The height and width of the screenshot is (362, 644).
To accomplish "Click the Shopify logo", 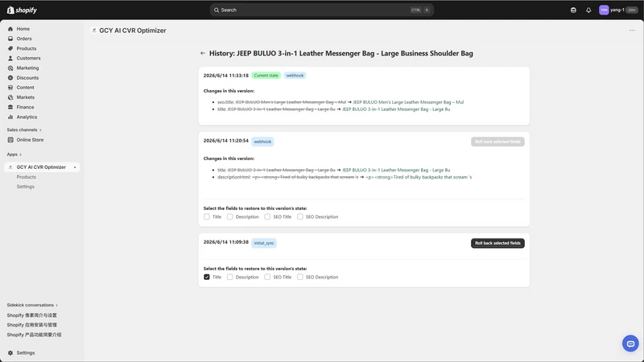I will point(22,10).
